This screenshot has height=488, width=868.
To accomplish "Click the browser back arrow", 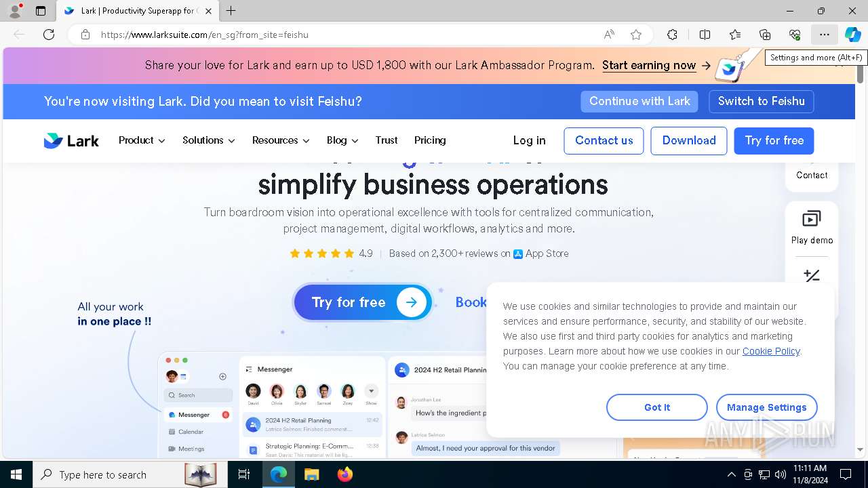I will pos(19,35).
